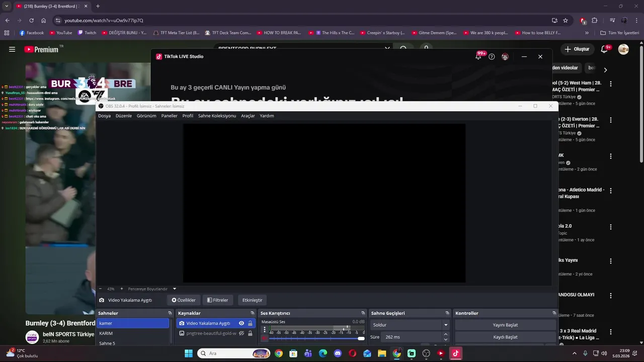Open the Soldur transition dropdown
The height and width of the screenshot is (362, 644).
coord(410,325)
